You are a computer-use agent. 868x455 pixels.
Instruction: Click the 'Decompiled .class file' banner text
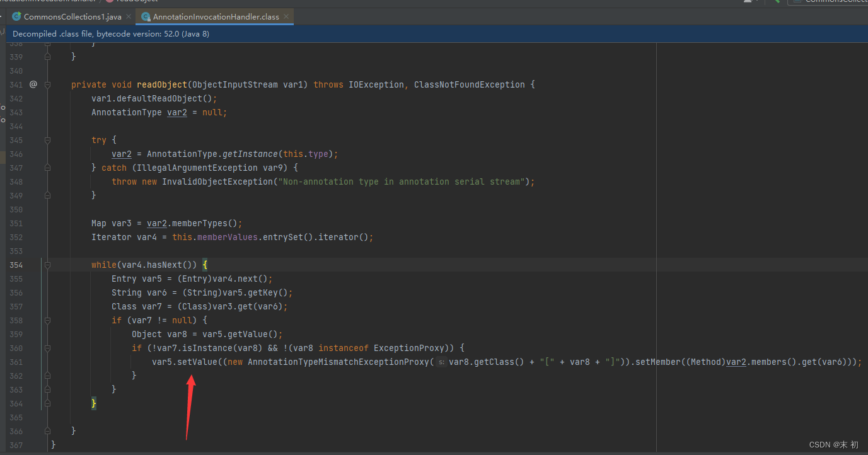111,34
